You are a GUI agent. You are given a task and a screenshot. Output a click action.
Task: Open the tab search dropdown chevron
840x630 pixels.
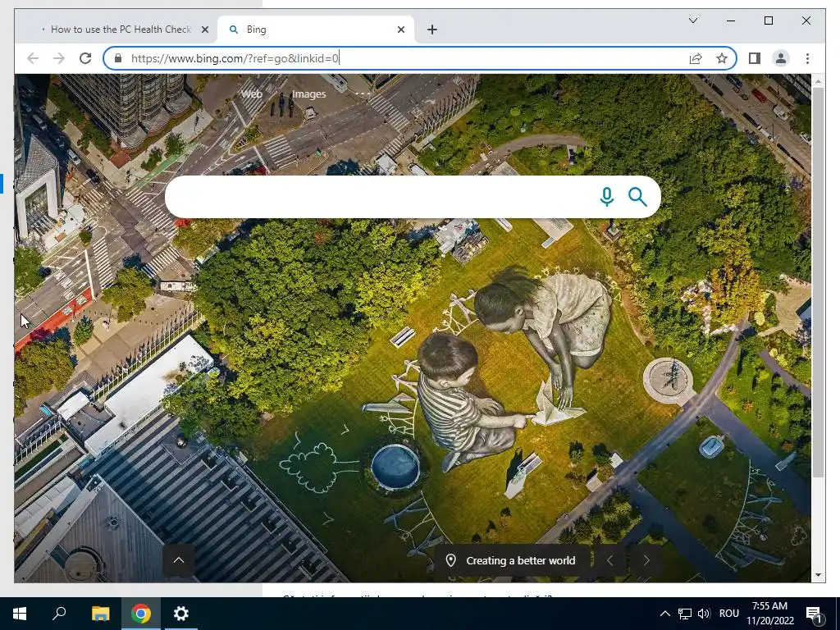click(x=692, y=21)
